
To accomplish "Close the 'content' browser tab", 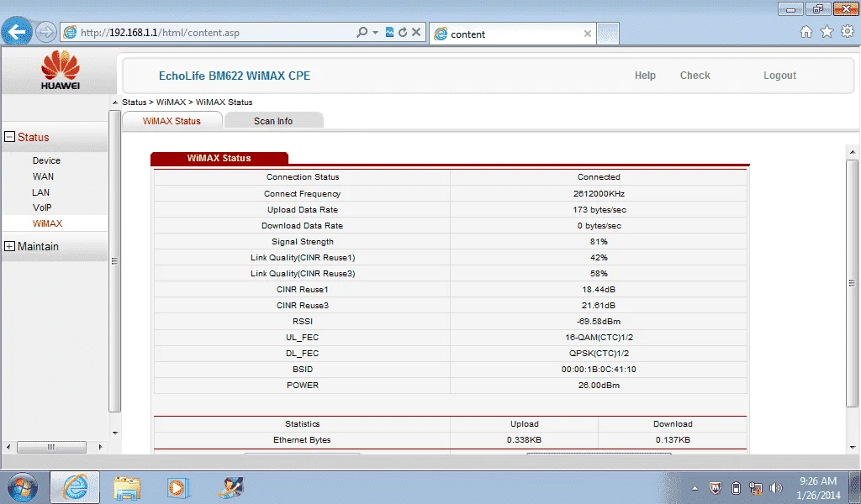I will tap(588, 34).
